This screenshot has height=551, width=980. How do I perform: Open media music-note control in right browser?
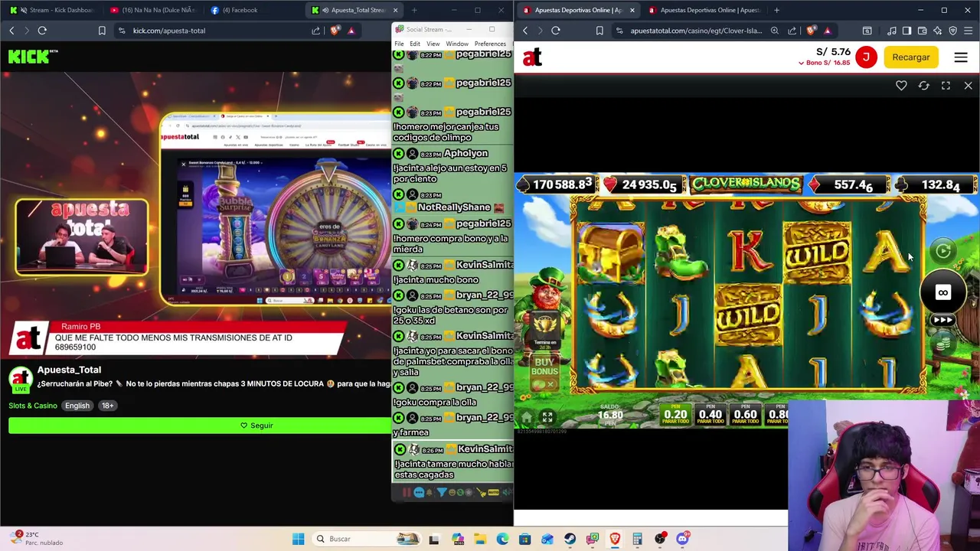[892, 31]
